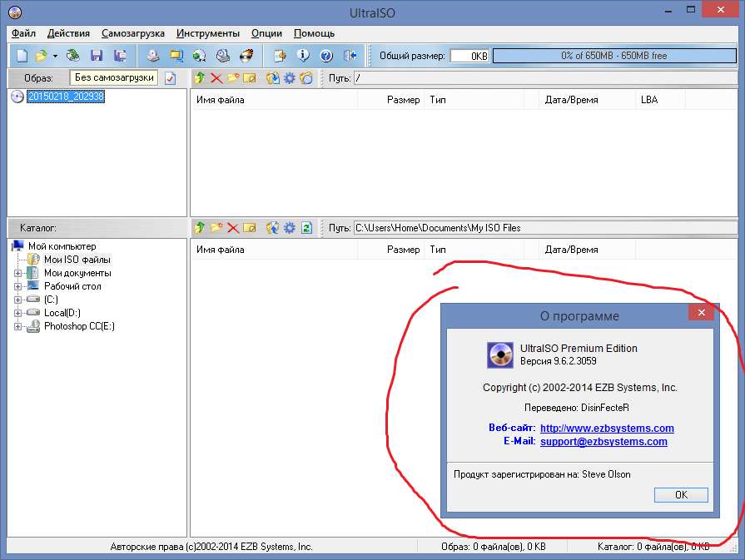Click the Mount to virtual drive icon
The height and width of the screenshot is (560, 745).
pos(223,56)
